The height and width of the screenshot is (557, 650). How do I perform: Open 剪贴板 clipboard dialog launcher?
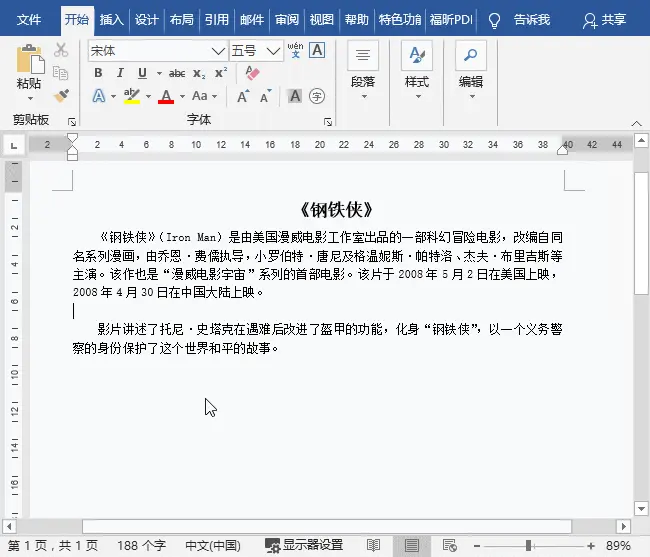tap(72, 122)
